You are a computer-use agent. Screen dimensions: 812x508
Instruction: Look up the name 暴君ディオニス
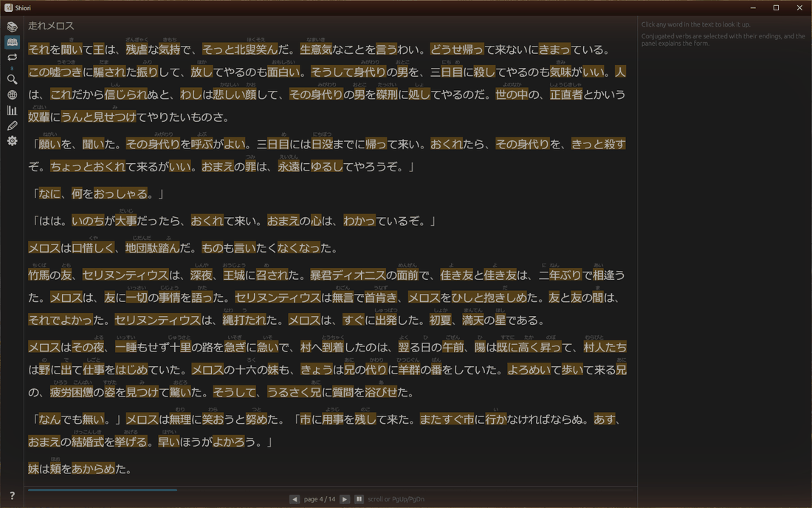click(x=348, y=275)
